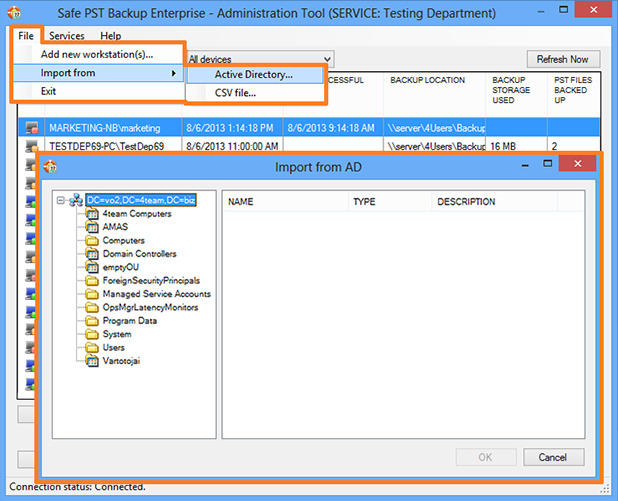Minimize the Import from AD dialog
The width and height of the screenshot is (618, 501).
525,166
